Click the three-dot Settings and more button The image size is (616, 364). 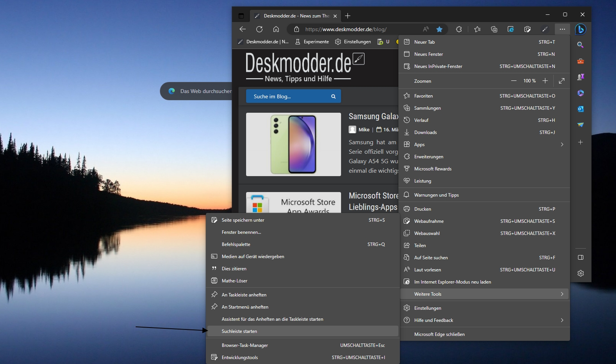coord(562,29)
